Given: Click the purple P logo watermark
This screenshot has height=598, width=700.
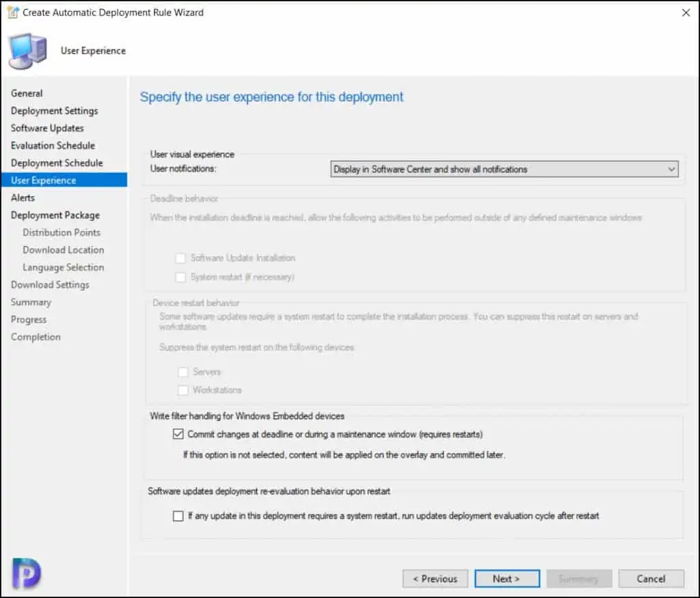Looking at the screenshot, I should point(26,573).
